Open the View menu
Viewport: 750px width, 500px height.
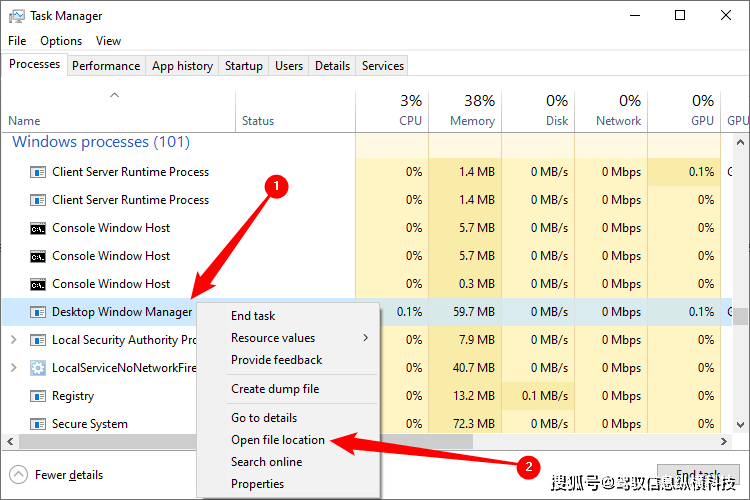pyautogui.click(x=109, y=41)
